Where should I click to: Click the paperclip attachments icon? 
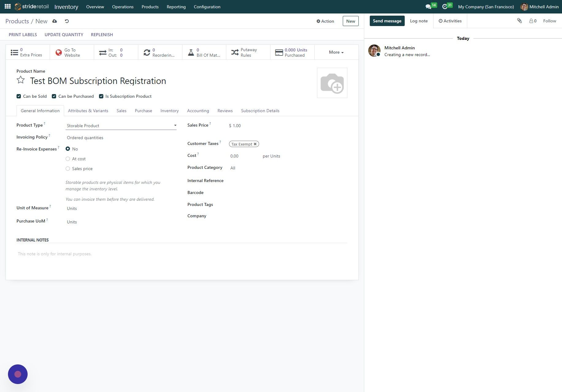[x=519, y=21]
